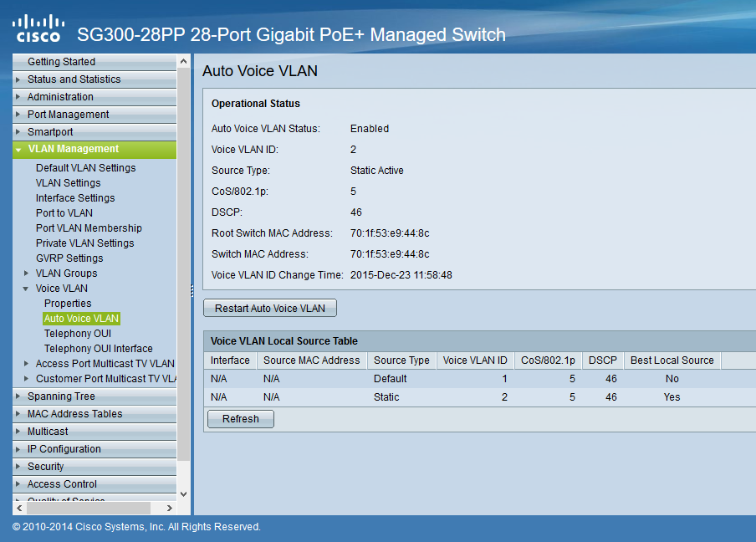Screen dimensions: 756x542
Task: Select Voice VLAN tree item
Action: [62, 289]
